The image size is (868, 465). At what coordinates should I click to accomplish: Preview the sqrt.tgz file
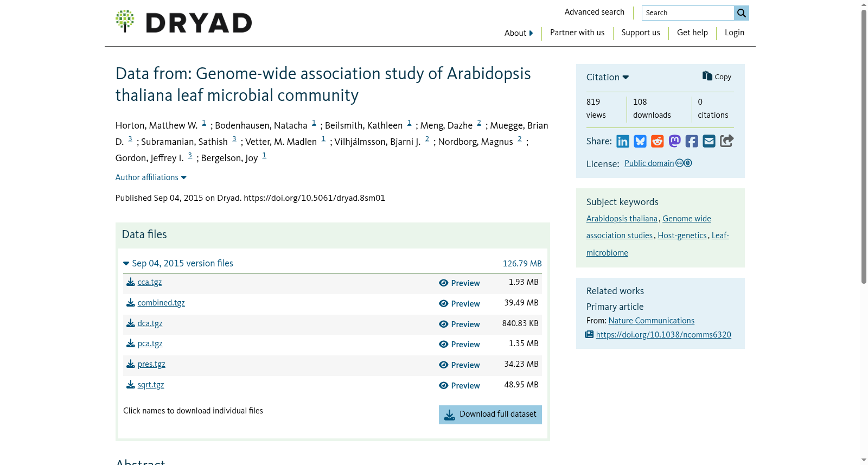459,386
